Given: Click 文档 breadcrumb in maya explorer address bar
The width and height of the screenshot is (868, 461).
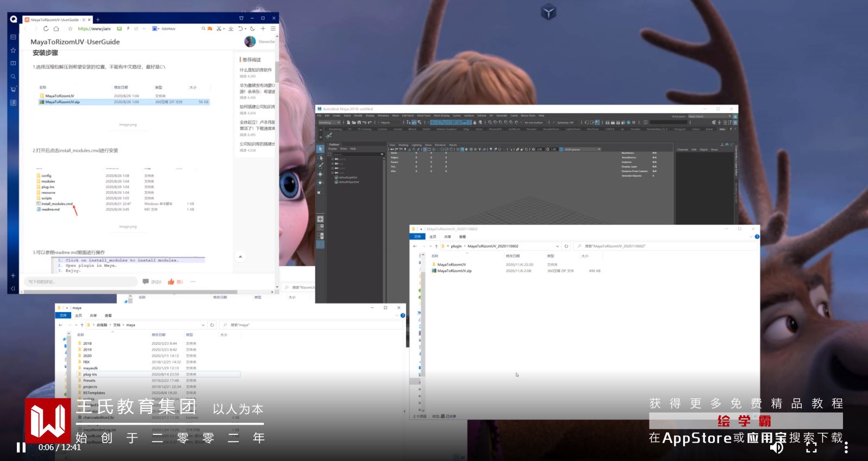Looking at the screenshot, I should pos(116,325).
